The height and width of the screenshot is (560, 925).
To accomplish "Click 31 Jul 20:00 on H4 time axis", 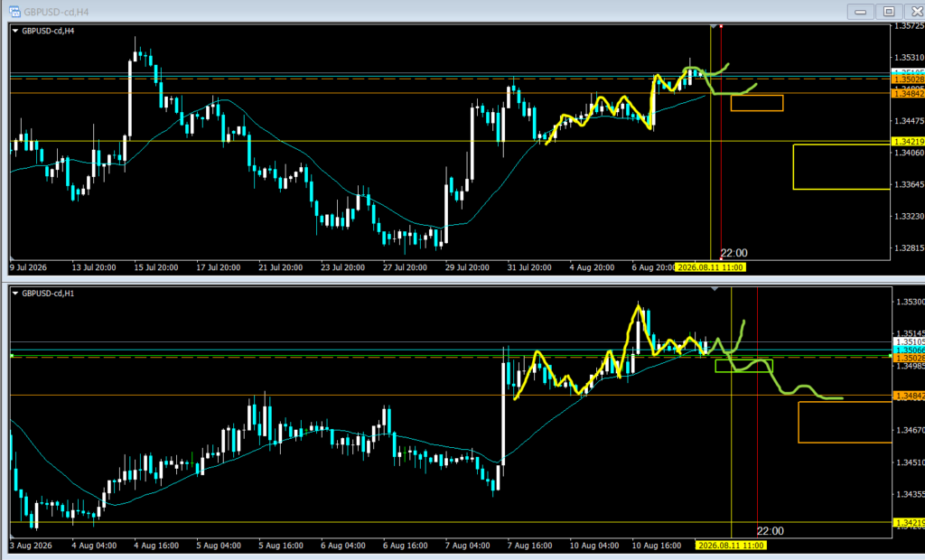I will [x=529, y=267].
